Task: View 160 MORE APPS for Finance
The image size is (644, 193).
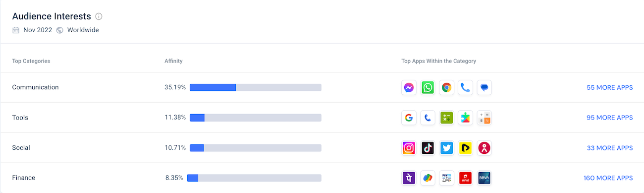Action: (608, 178)
